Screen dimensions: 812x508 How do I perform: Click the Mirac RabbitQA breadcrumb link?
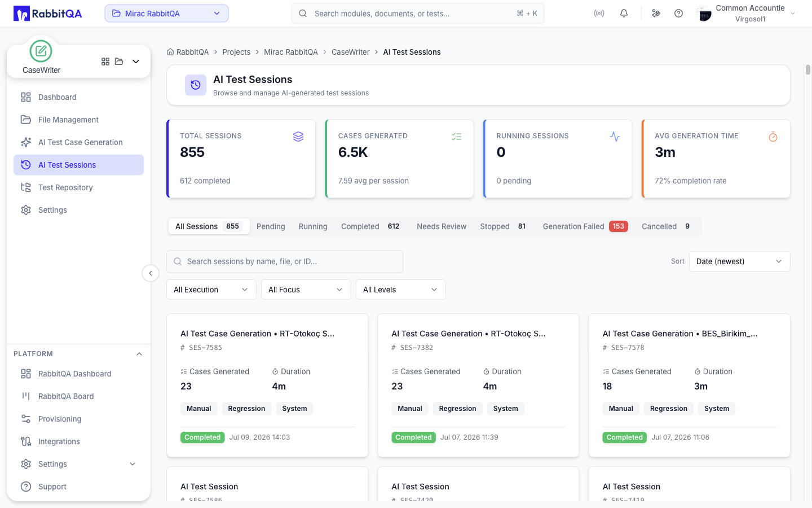pos(291,52)
